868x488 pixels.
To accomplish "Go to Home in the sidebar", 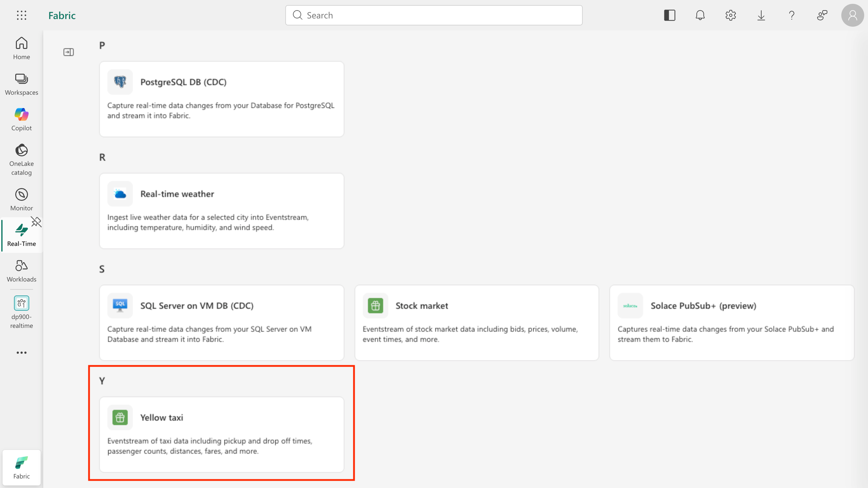I will pos(22,48).
